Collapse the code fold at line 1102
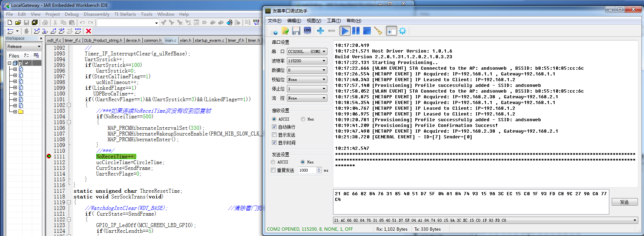 (x=69, y=105)
